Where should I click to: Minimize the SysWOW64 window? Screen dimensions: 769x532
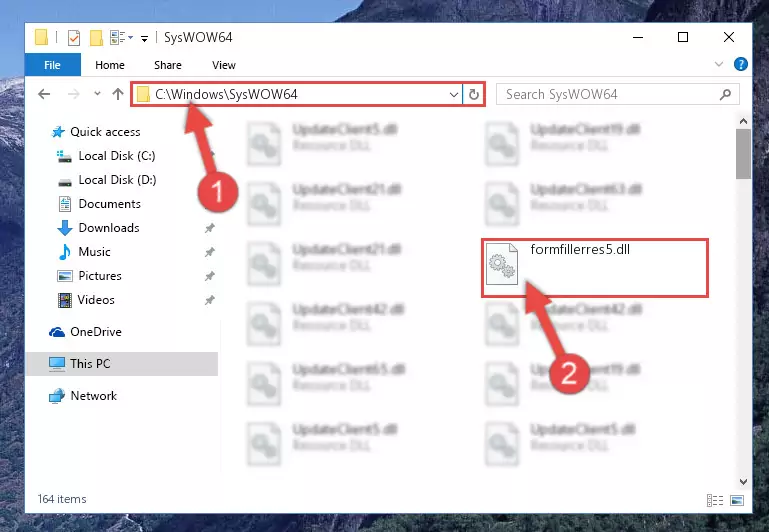(x=638, y=37)
